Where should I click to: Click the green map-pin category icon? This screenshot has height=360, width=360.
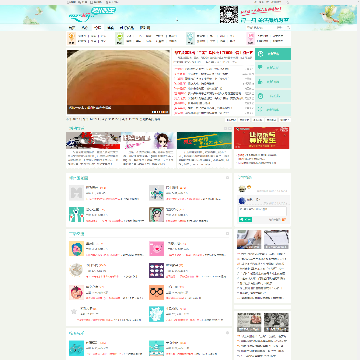[120, 38]
